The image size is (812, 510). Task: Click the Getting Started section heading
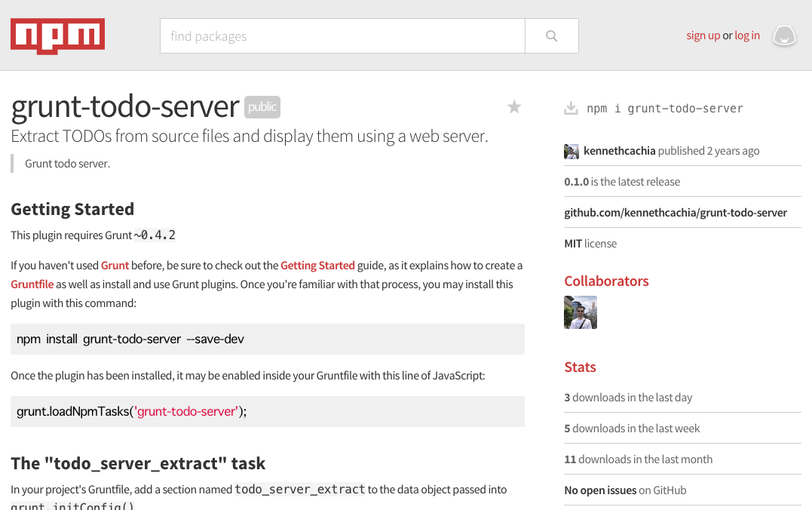tap(72, 209)
